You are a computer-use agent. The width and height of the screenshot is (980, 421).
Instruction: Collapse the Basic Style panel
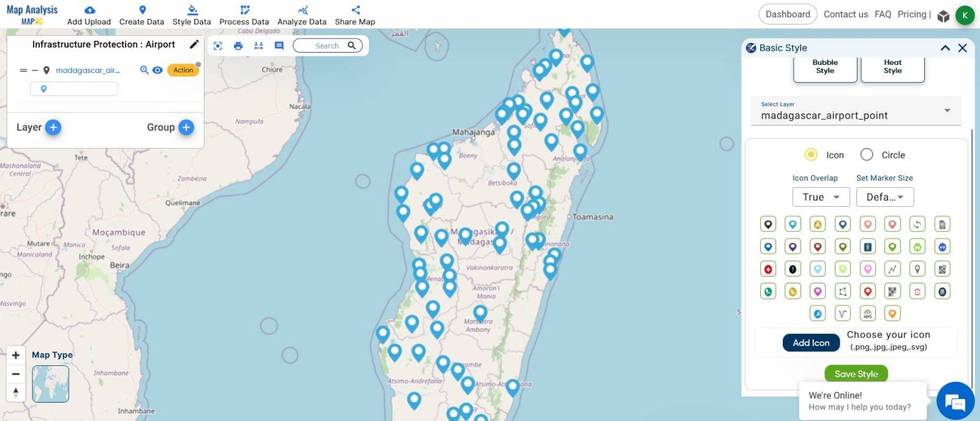click(945, 48)
